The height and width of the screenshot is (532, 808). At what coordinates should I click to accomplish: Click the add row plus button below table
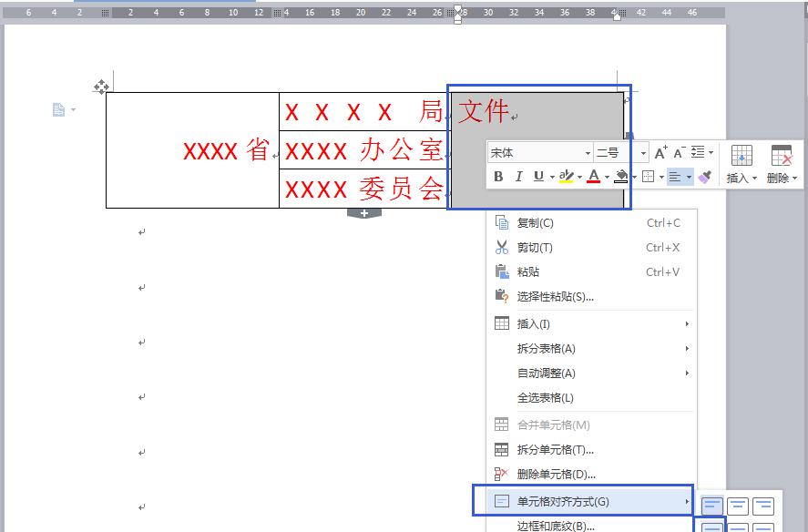tap(364, 213)
